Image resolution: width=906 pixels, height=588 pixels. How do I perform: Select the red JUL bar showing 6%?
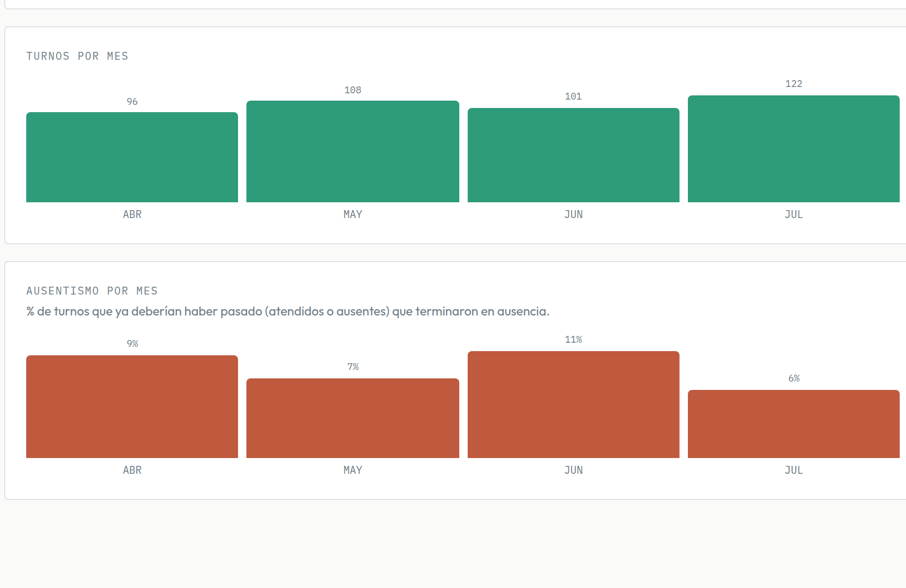pos(794,424)
